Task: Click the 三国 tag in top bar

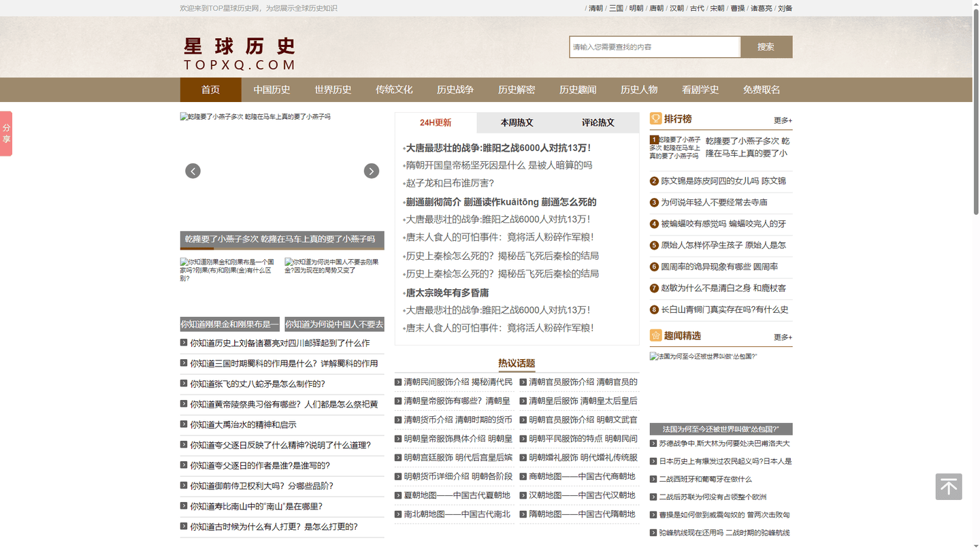Action: coord(616,8)
